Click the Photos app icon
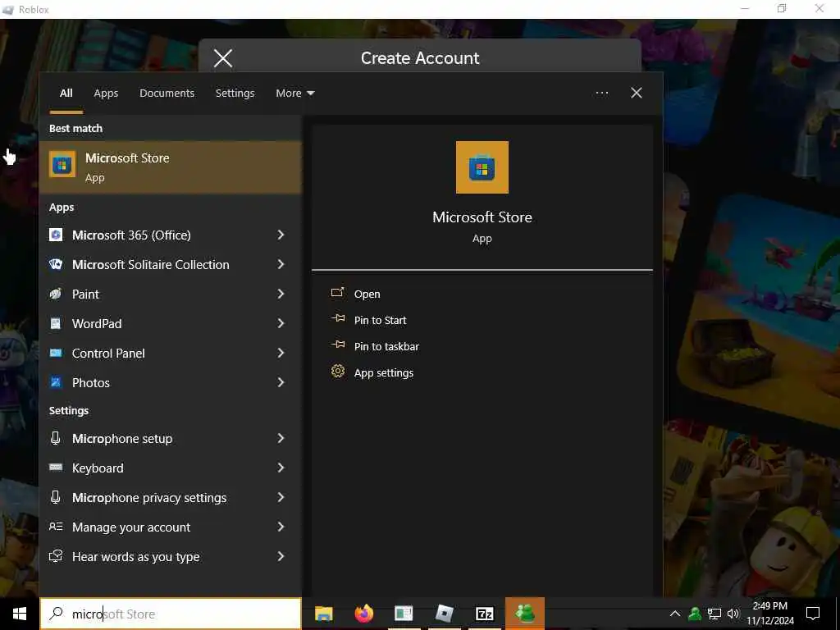 pos(56,382)
